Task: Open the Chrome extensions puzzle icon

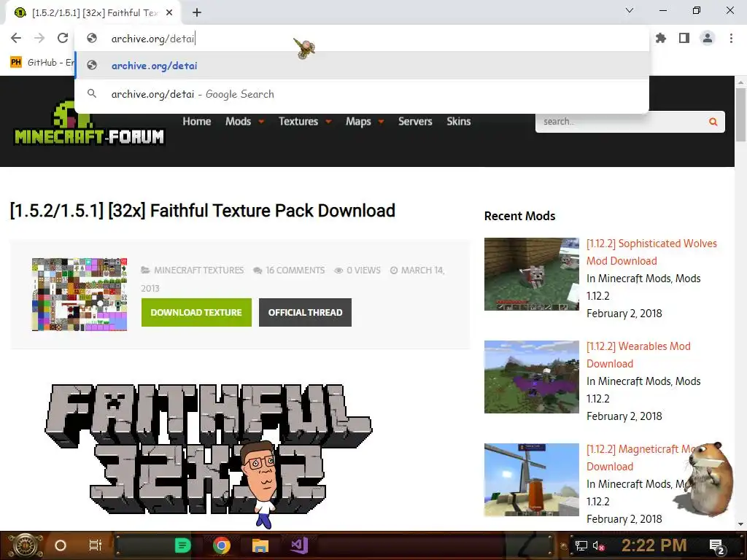Action: click(661, 38)
